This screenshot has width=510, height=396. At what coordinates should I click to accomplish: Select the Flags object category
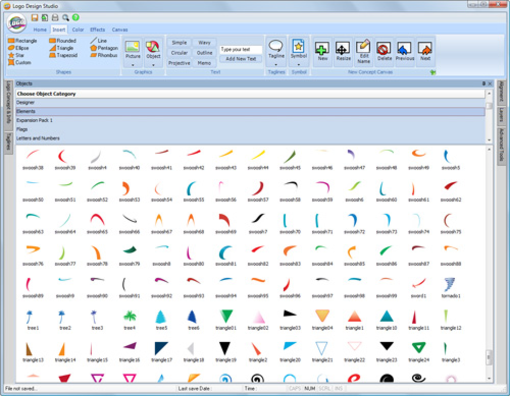click(x=250, y=129)
